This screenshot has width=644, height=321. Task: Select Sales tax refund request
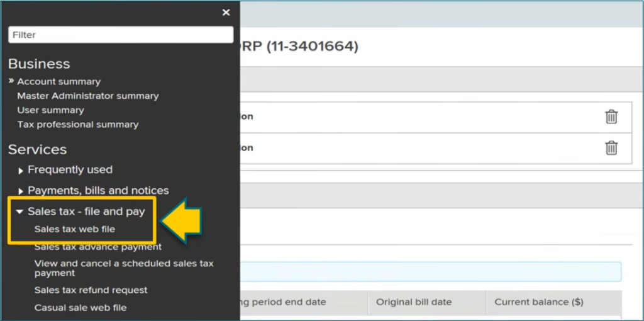point(91,290)
